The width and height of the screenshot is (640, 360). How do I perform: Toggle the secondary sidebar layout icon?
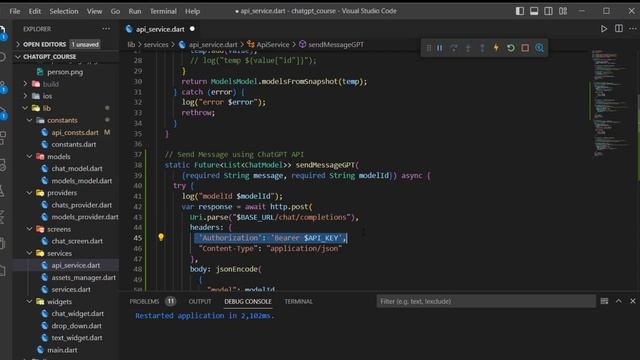click(548, 11)
